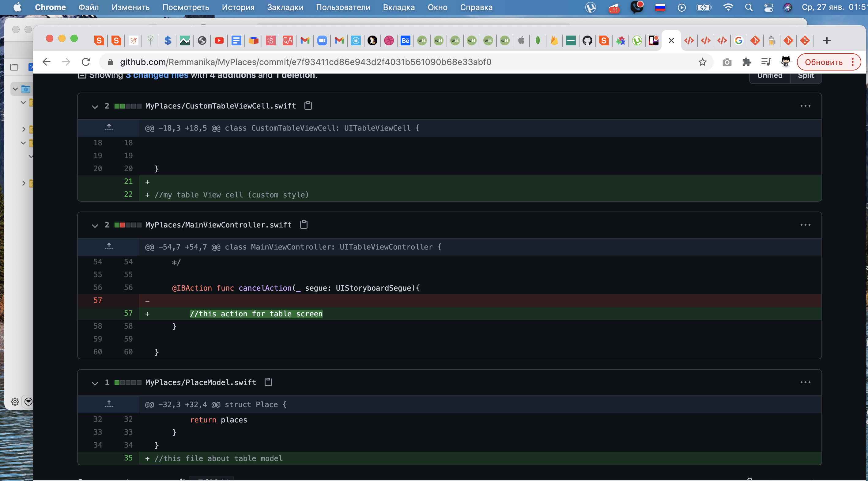
Task: Open a new browser tab
Action: click(827, 41)
